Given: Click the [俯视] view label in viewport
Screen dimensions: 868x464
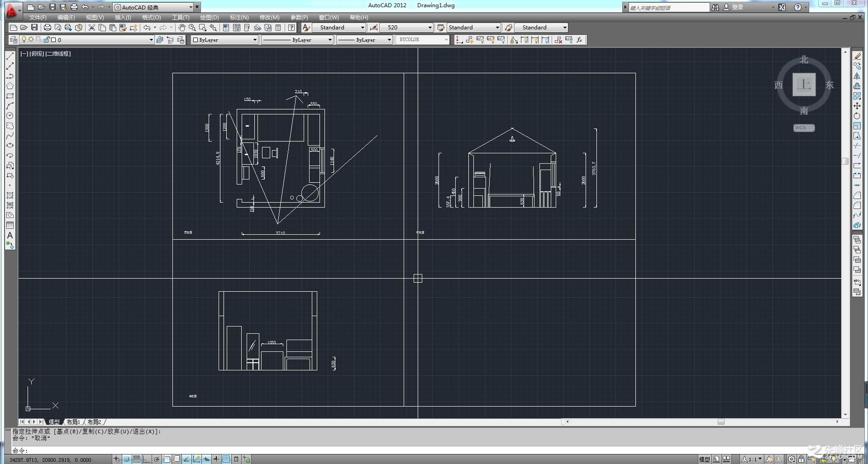Looking at the screenshot, I should click(x=37, y=53).
